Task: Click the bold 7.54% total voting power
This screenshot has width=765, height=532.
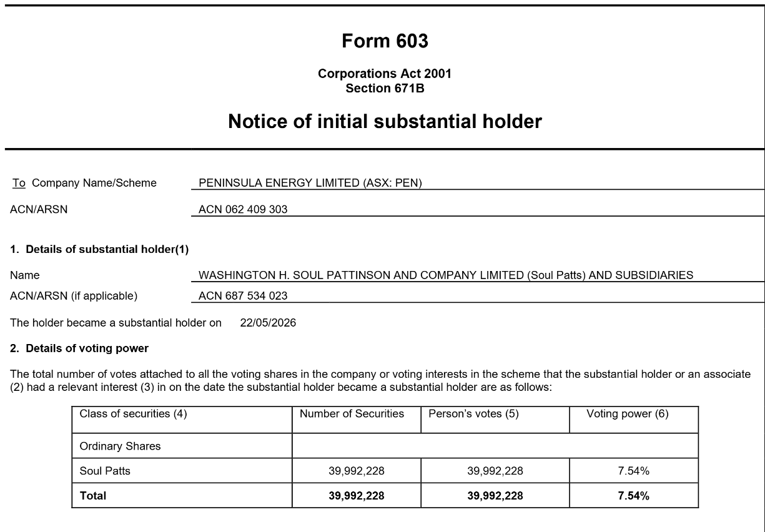Action: [634, 496]
